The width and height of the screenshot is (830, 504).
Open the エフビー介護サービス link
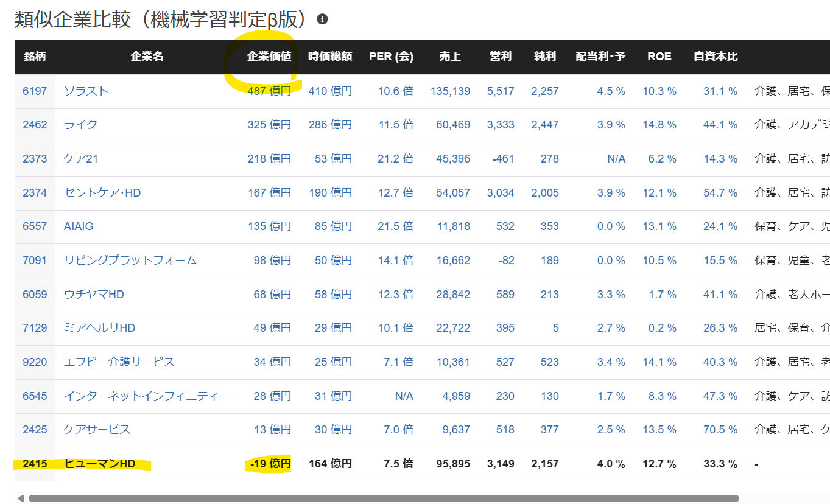[x=119, y=362]
